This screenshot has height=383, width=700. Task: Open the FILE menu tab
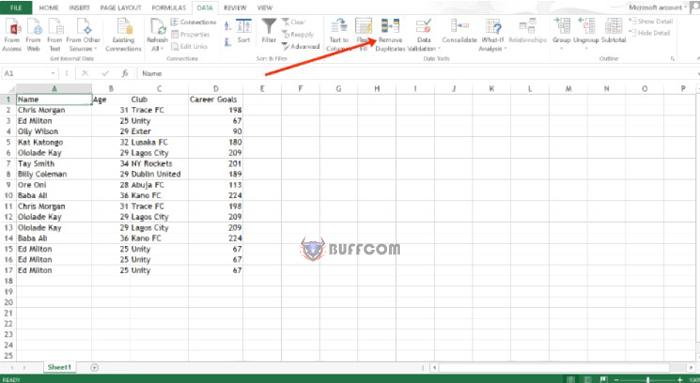click(x=16, y=8)
